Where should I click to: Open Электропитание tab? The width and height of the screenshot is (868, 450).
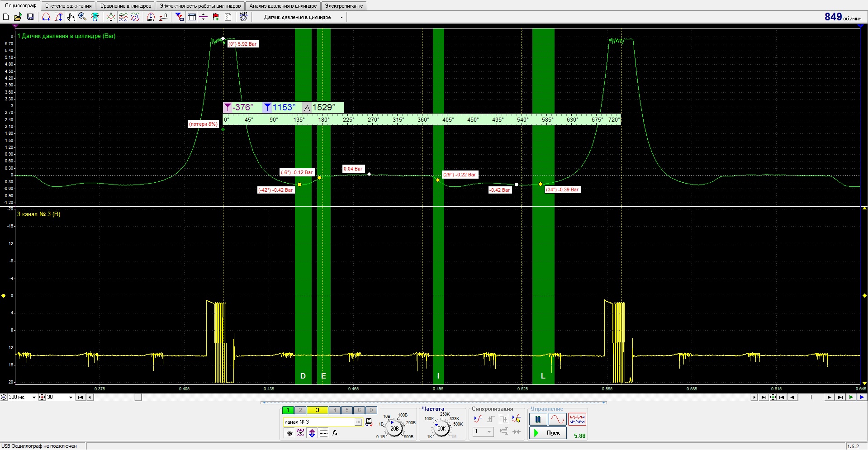pos(344,6)
